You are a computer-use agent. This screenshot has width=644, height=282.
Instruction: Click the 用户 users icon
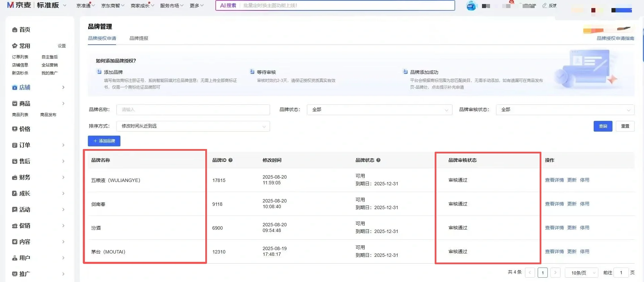pyautogui.click(x=15, y=258)
